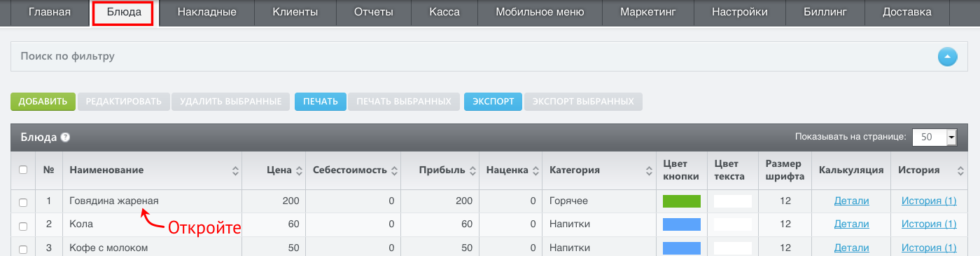Click the help icon beside Блюда heading
Screen dimensions: 980x256
coord(65,137)
